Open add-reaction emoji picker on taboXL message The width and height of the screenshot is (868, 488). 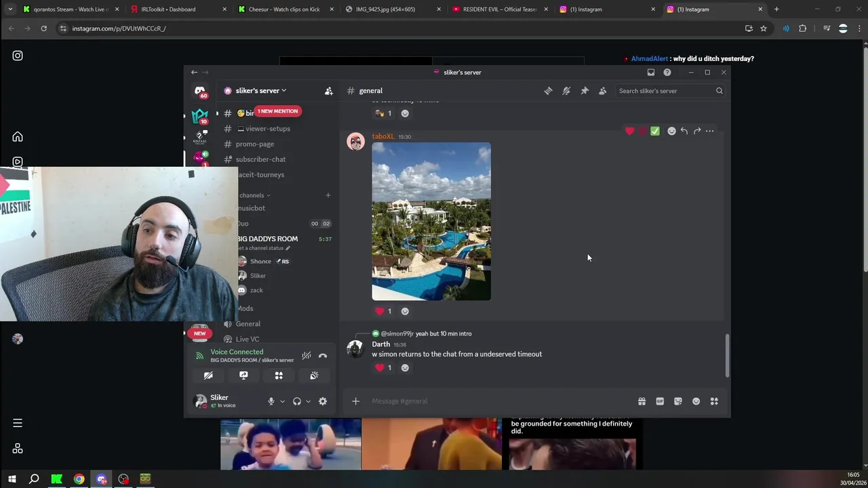click(x=671, y=131)
